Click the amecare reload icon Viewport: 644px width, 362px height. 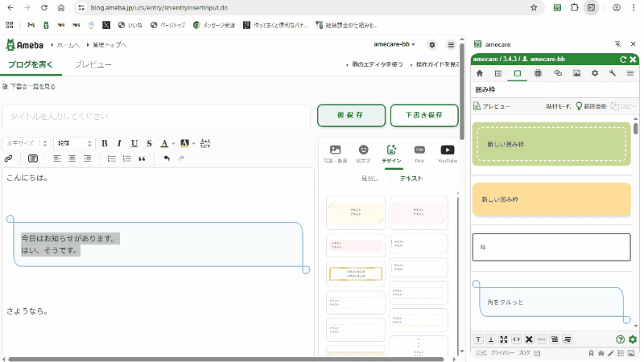tap(622, 60)
